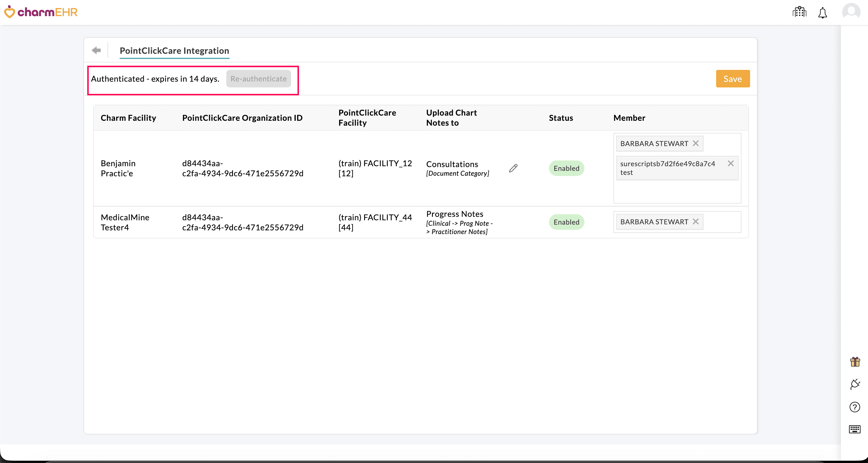Screen dimensions: 868x463
Task: Open the notifications bell
Action: pos(823,13)
